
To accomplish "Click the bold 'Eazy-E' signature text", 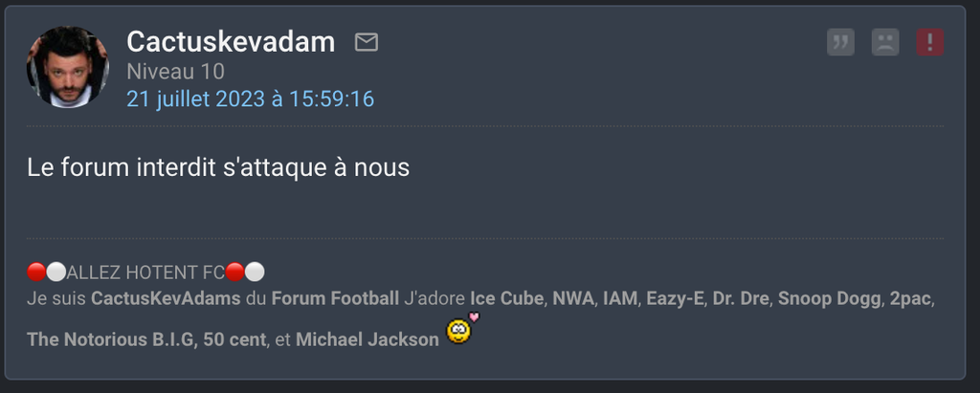I will (x=675, y=298).
